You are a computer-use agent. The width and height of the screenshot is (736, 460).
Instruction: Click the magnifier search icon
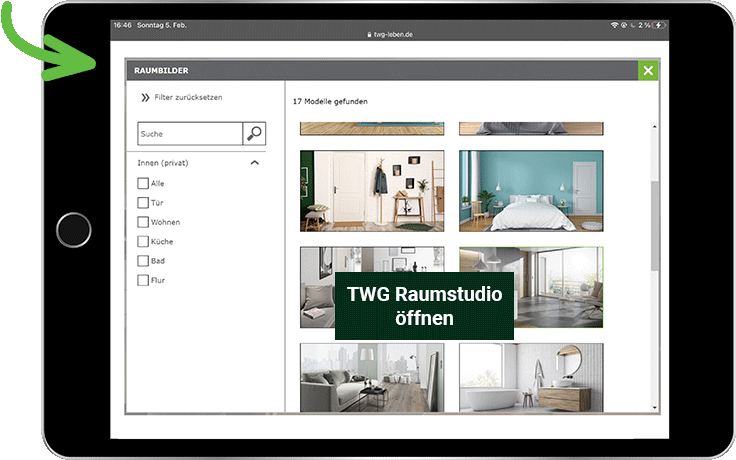coord(254,134)
